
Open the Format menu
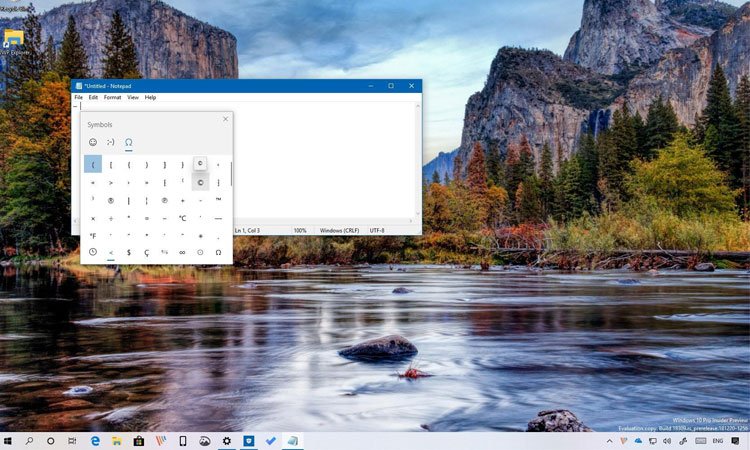point(112,97)
